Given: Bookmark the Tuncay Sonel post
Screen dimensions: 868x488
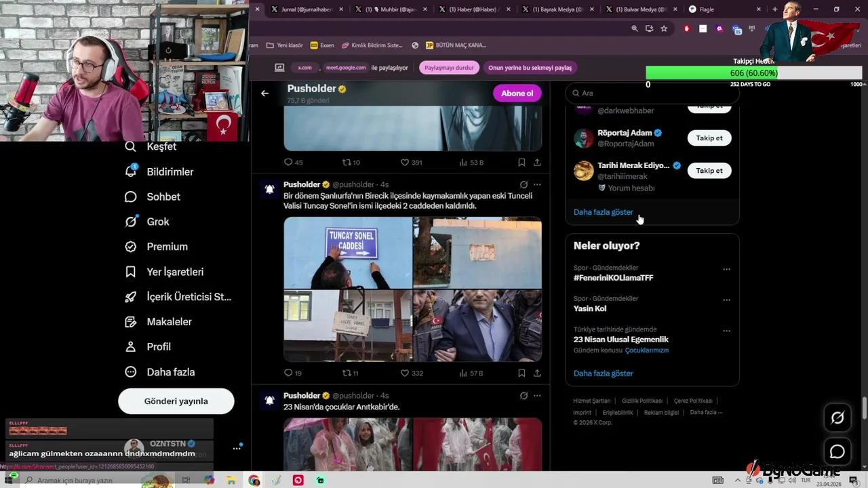Looking at the screenshot, I should 521,373.
